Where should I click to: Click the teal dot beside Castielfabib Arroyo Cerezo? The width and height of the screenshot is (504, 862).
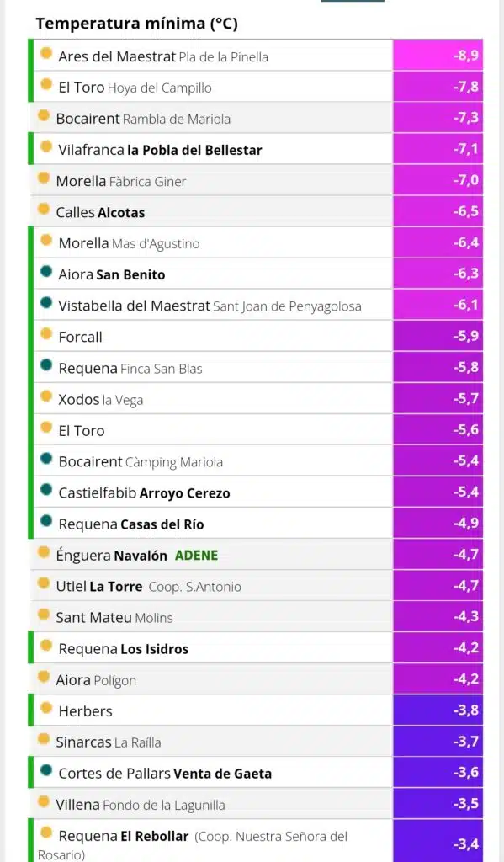coord(47,489)
